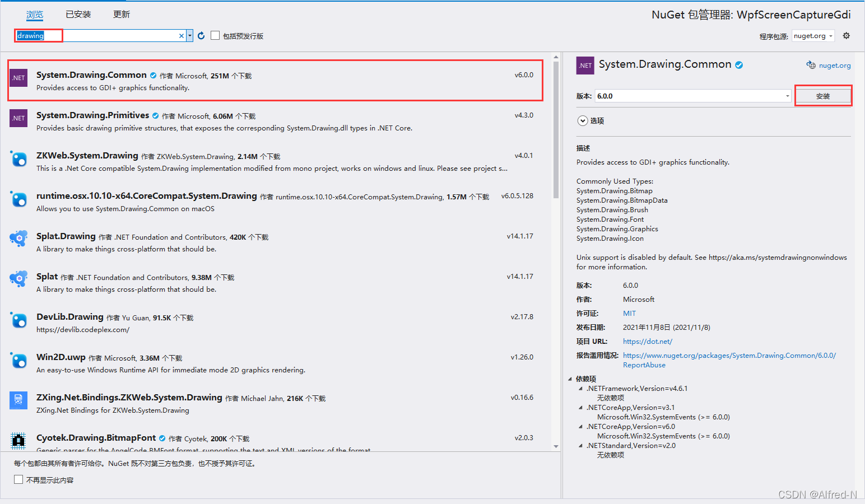The width and height of the screenshot is (865, 504).
Task: Click the ZKWeb.System.Drawing package icon
Action: pyautogui.click(x=18, y=158)
